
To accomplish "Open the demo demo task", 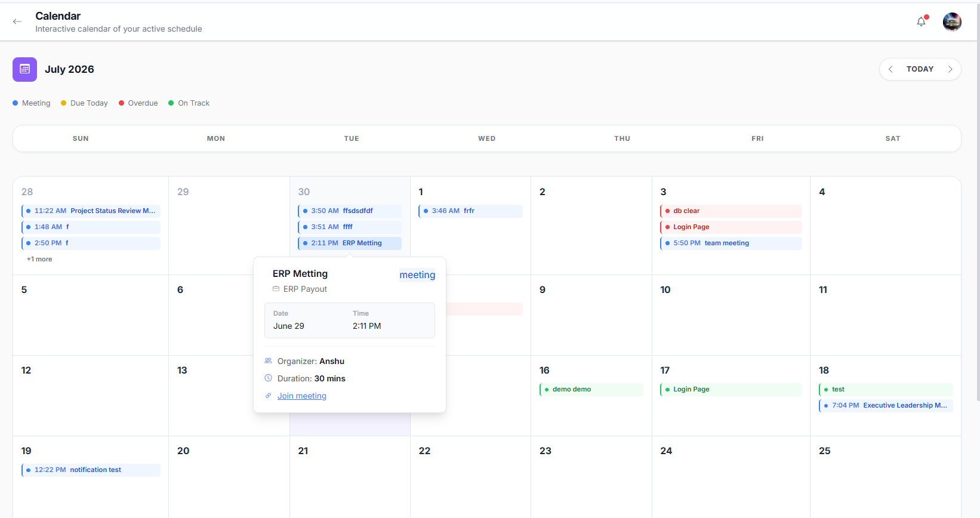I will pyautogui.click(x=591, y=389).
